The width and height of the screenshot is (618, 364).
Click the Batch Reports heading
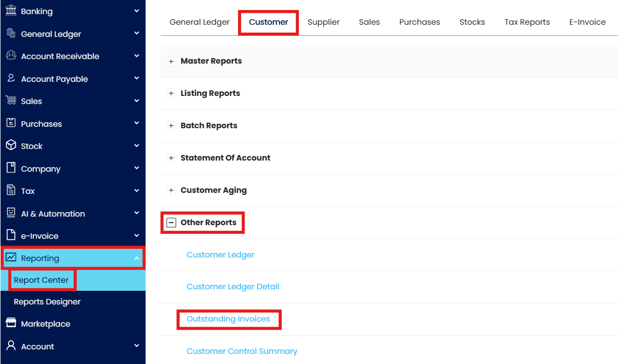(x=209, y=126)
